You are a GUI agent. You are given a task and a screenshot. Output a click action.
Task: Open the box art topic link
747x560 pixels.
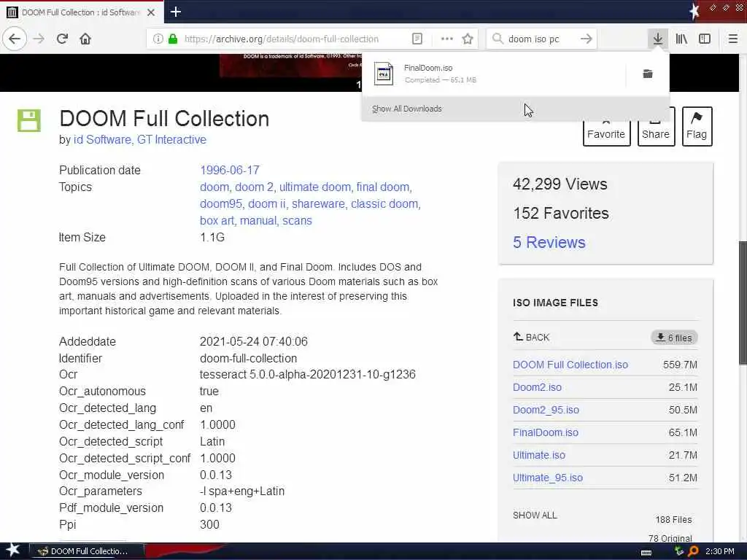217,220
